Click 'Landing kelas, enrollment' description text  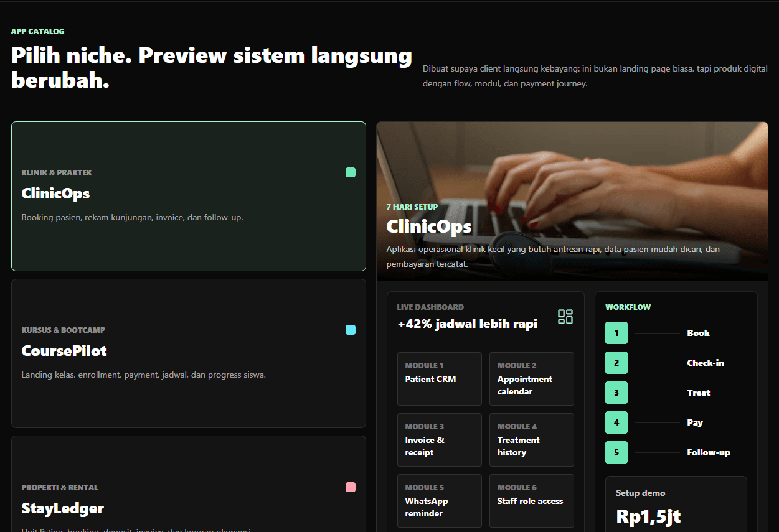(144, 375)
